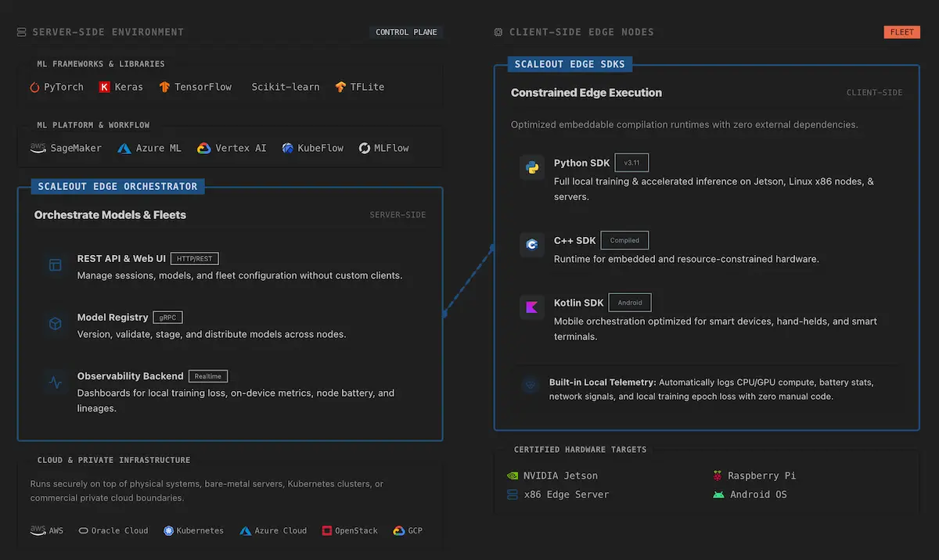Viewport: 939px width, 560px height.
Task: Click the 'ML PLATFORM & WORKFLOW' section label
Action: (x=93, y=124)
